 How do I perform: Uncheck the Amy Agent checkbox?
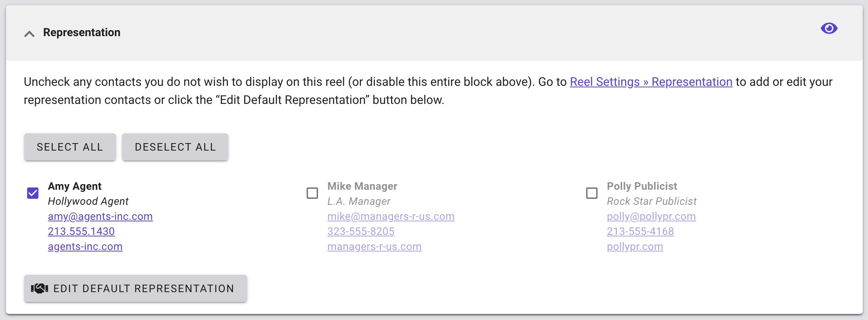33,193
